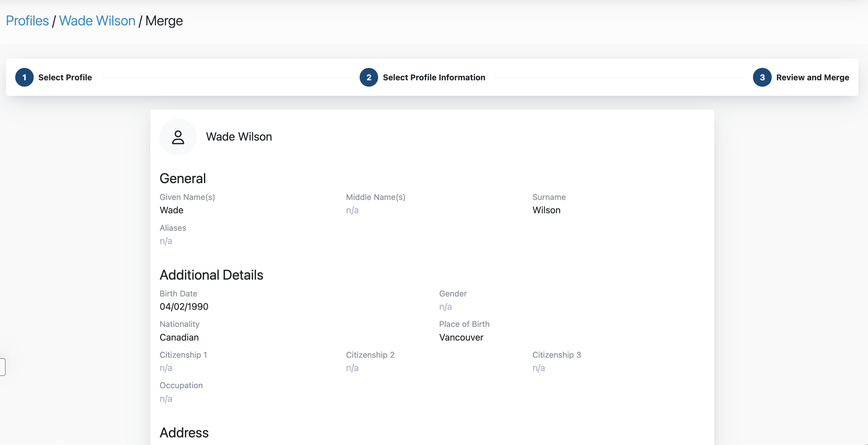Image resolution: width=868 pixels, height=445 pixels.
Task: Click the Wade Wilson profile name heading
Action: click(x=239, y=137)
